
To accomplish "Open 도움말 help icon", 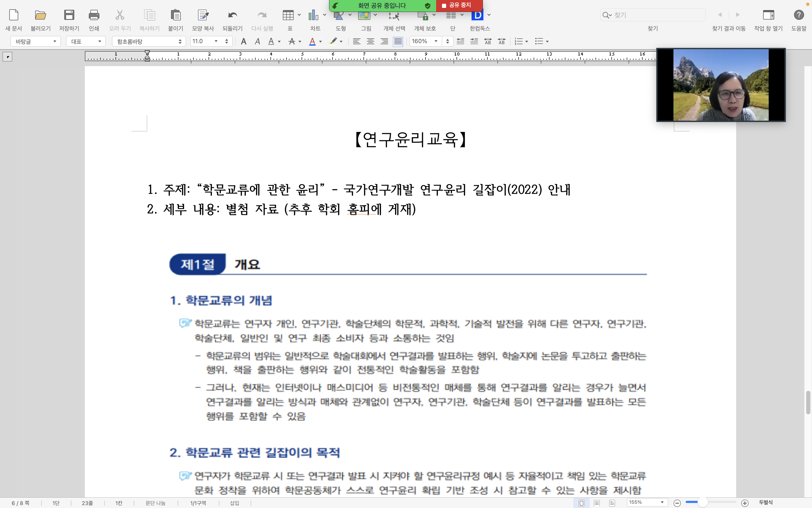I will tap(799, 15).
